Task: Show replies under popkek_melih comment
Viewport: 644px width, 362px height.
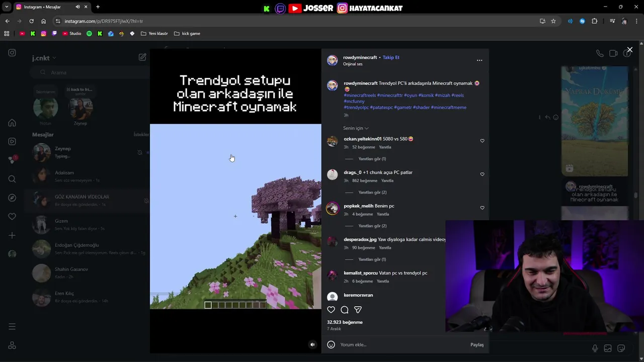Action: (372, 226)
